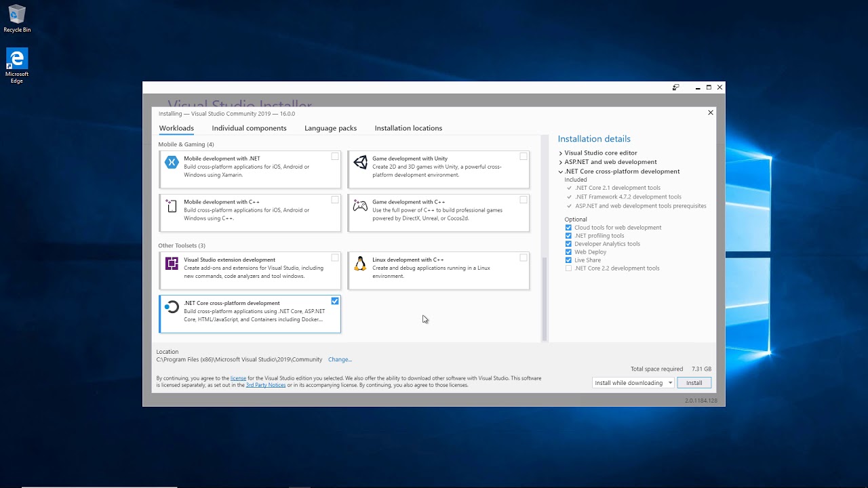Click the Unity game development icon

(360, 162)
